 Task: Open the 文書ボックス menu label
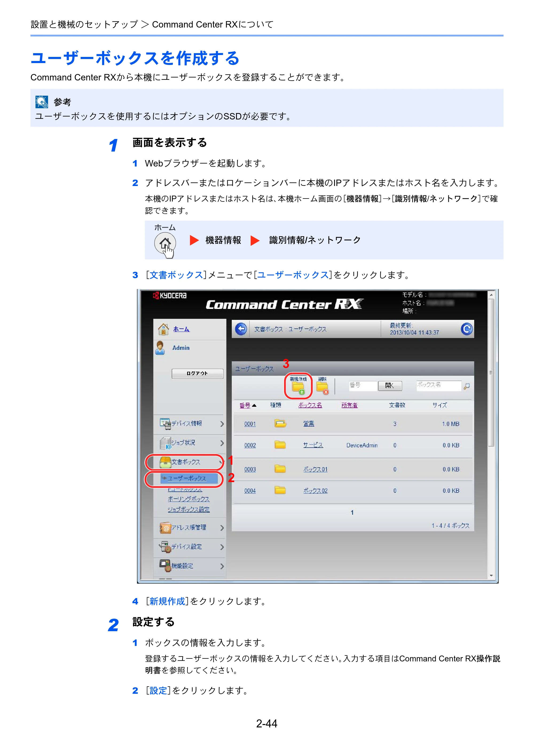click(x=186, y=462)
